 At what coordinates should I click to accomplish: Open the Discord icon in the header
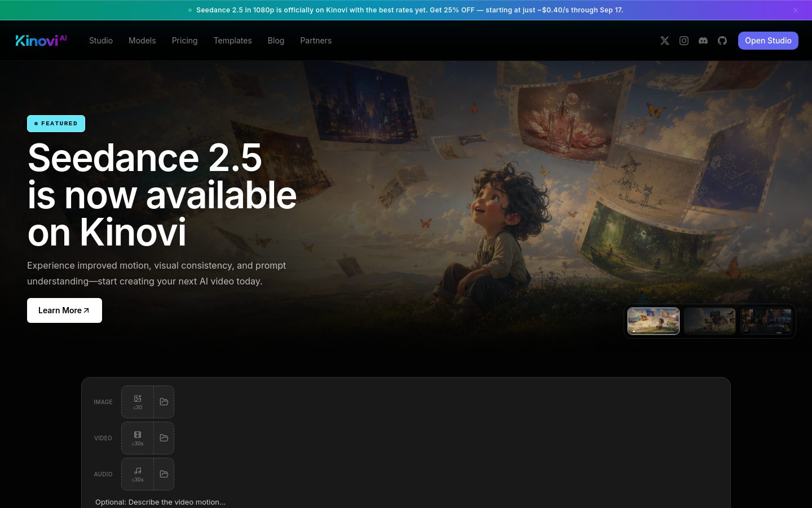coord(703,41)
